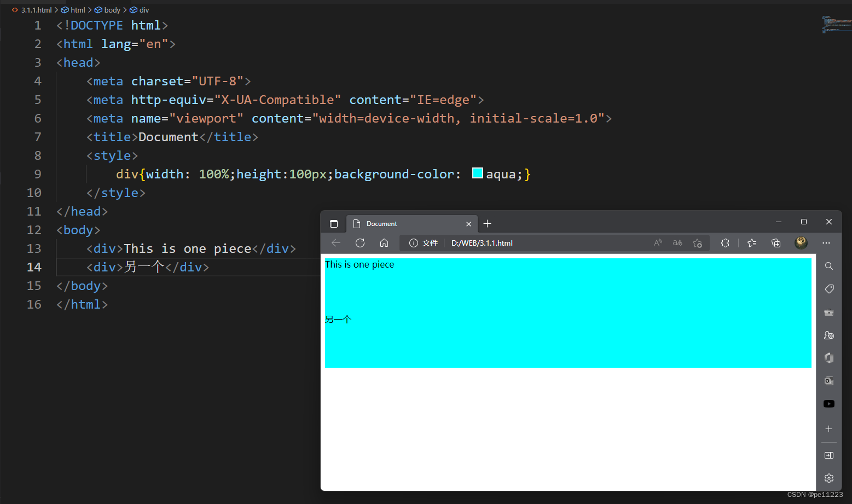
Task: Go back in the Edge browser
Action: tap(336, 243)
